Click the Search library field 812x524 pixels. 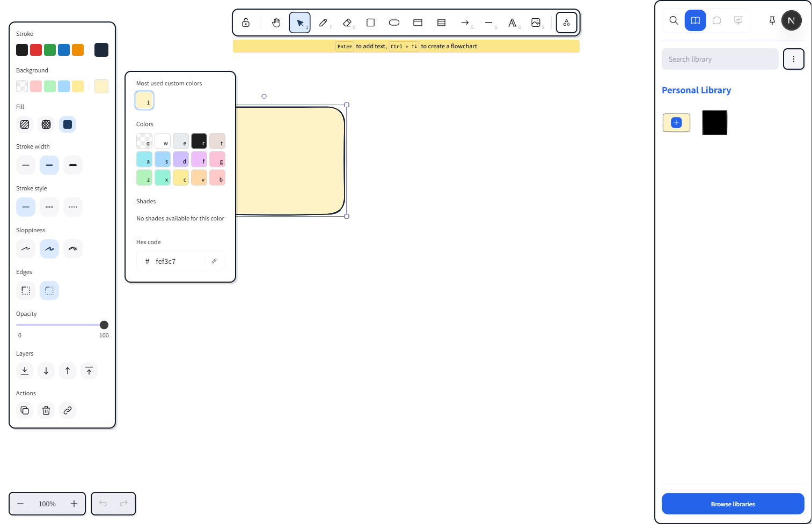tap(720, 59)
